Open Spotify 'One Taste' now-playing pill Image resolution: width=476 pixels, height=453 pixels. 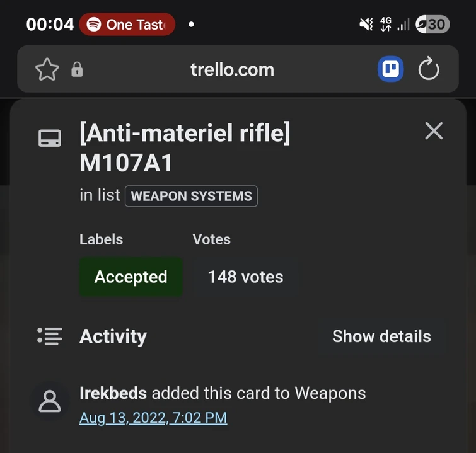coord(127,25)
